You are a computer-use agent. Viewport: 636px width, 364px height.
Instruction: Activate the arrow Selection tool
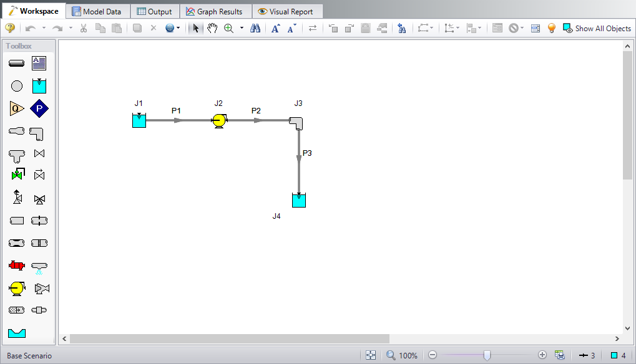[x=195, y=28]
